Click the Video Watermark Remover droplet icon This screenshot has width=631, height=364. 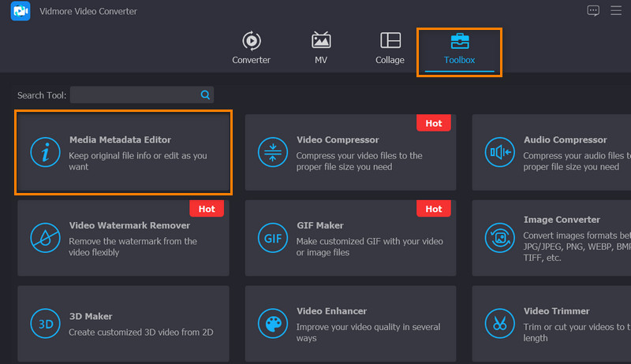pyautogui.click(x=44, y=237)
